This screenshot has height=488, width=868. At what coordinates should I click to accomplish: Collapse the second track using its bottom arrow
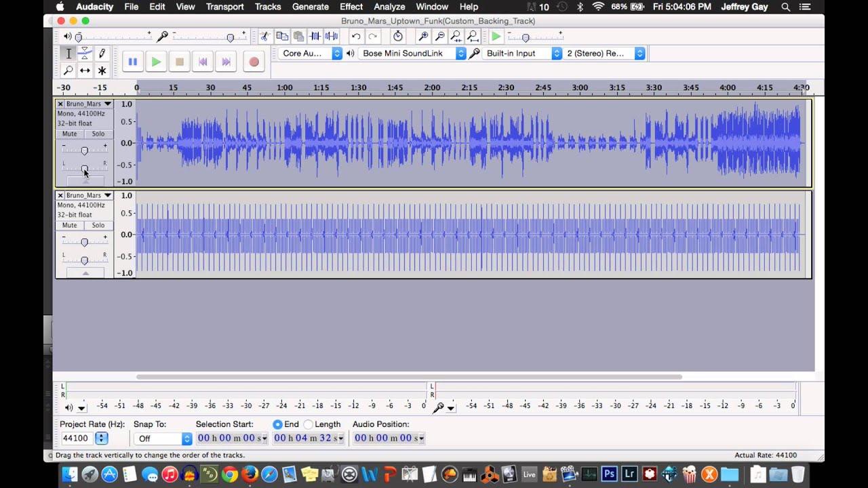pos(85,273)
